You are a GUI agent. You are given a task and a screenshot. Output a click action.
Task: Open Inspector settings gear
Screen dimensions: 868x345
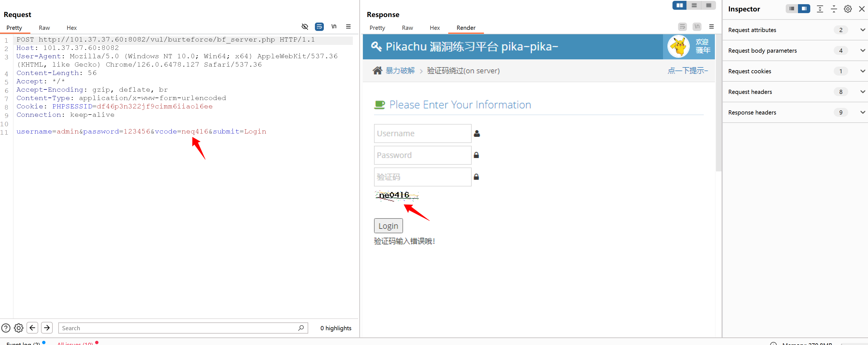847,9
